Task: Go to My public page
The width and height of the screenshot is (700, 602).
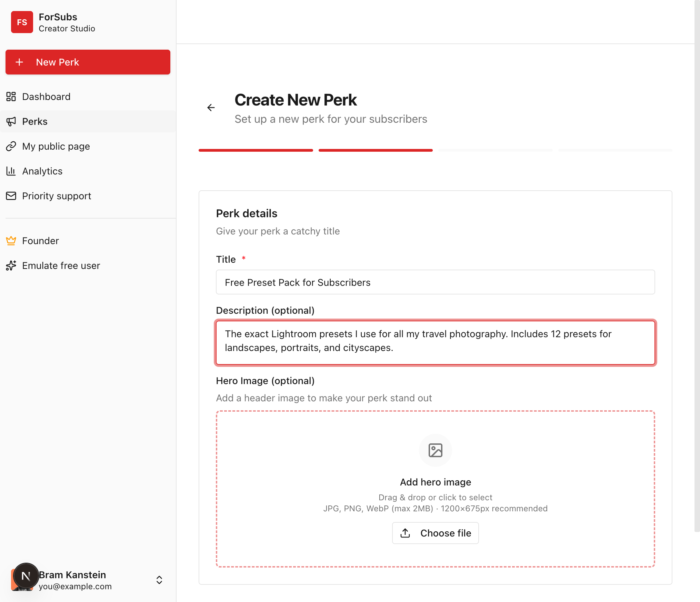Action: coord(56,146)
